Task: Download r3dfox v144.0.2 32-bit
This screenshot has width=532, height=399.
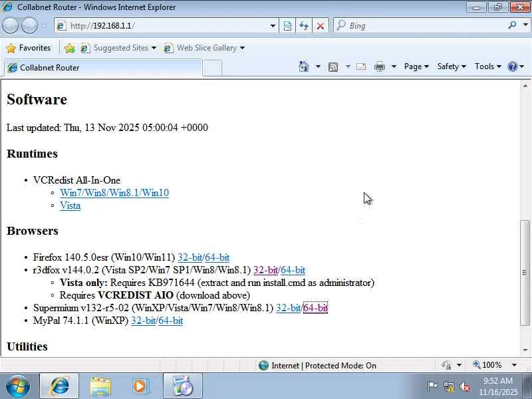Action: tap(265, 270)
